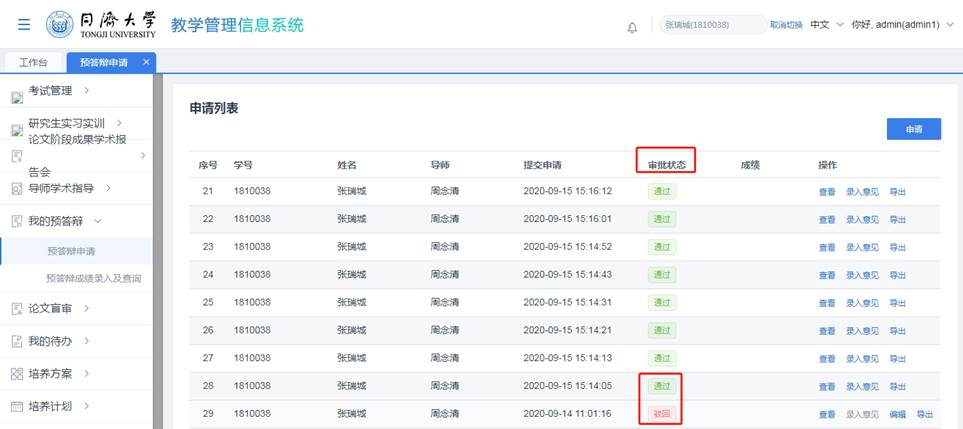Click the notification bell icon

[x=632, y=26]
